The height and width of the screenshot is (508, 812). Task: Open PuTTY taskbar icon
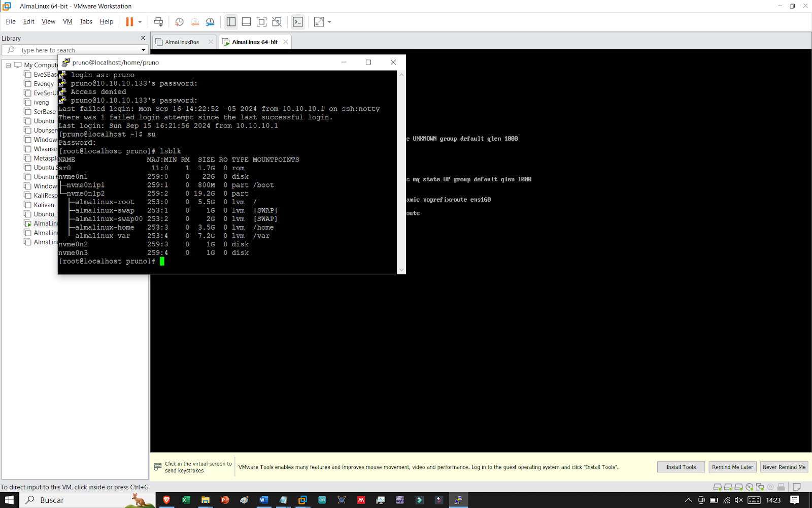pyautogui.click(x=458, y=500)
